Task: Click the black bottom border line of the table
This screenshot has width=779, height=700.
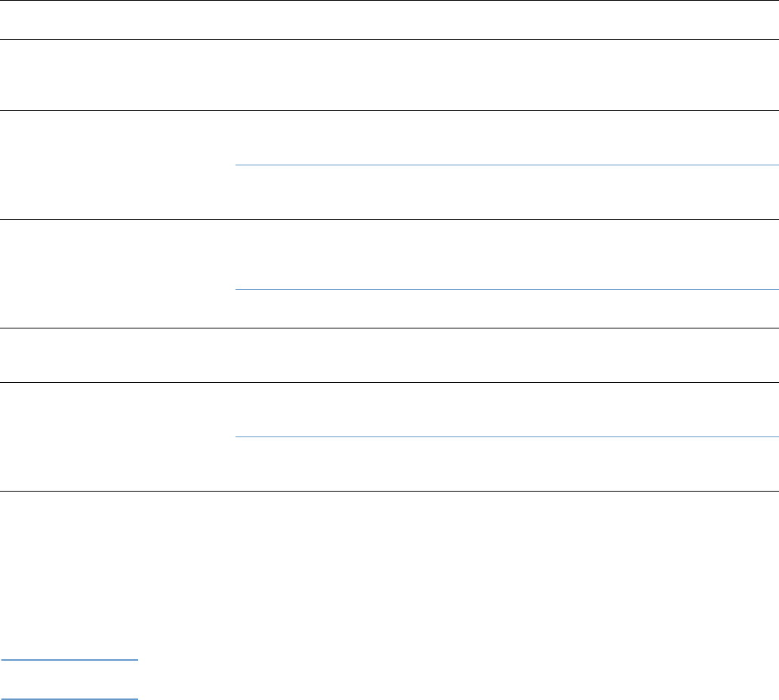Action: pyautogui.click(x=389, y=492)
